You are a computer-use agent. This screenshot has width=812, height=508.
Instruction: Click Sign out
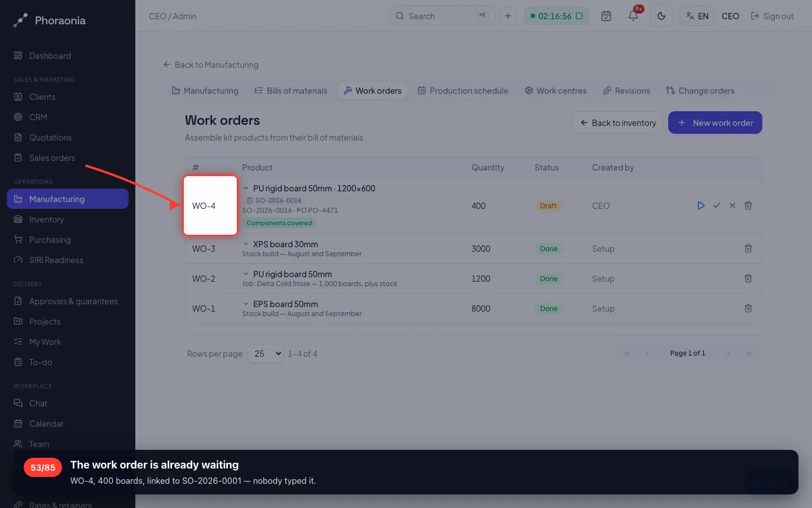click(x=772, y=16)
